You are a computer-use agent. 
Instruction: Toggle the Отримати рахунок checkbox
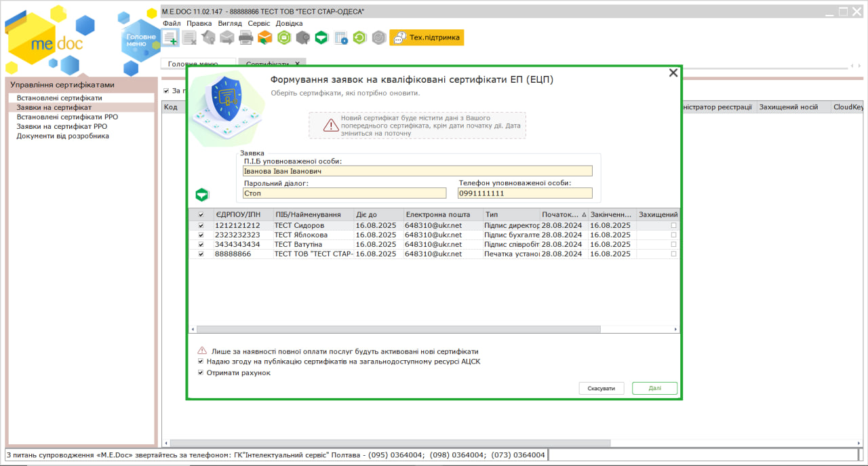[201, 372]
